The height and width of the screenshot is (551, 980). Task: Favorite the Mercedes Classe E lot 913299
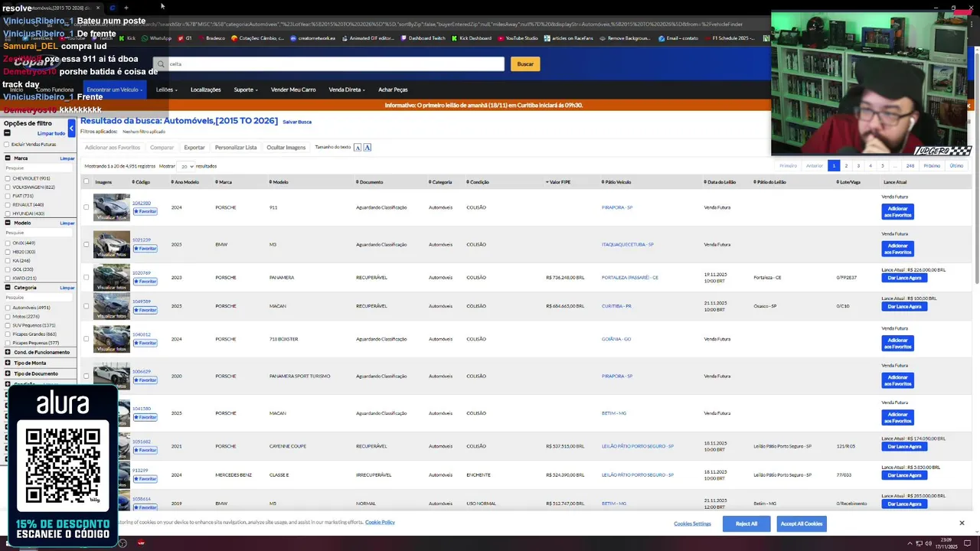145,479
